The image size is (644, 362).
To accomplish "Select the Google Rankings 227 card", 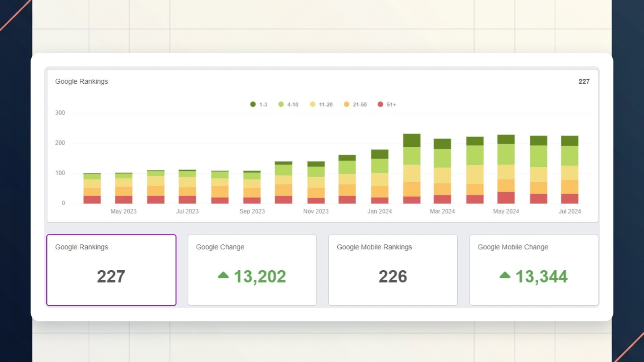I will pos(111,270).
